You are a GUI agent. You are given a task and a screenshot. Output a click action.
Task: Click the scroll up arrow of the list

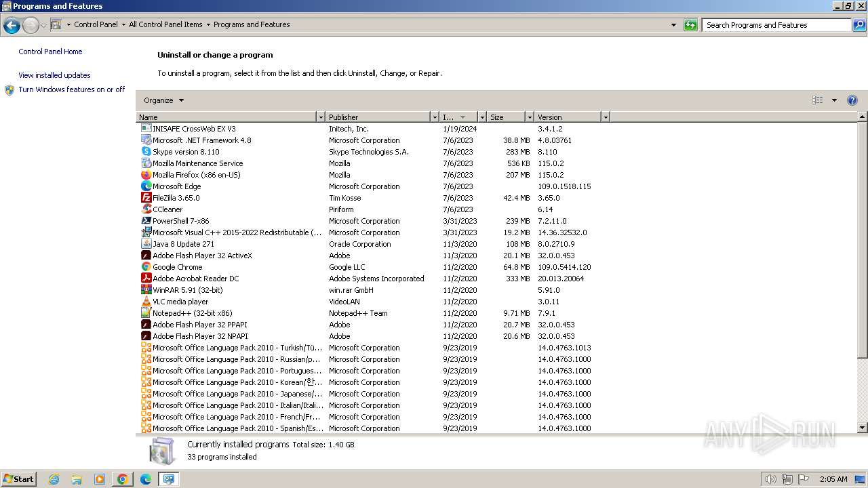click(x=863, y=117)
